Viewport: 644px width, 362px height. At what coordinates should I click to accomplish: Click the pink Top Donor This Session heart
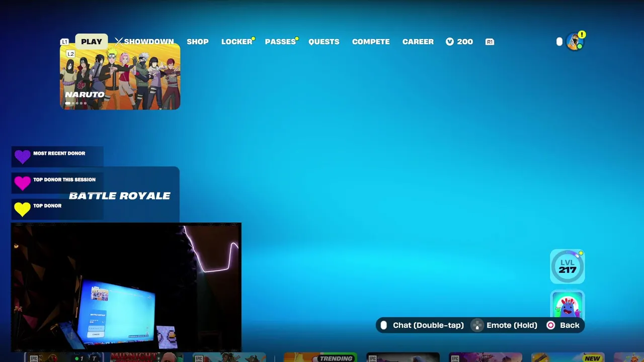(x=22, y=183)
